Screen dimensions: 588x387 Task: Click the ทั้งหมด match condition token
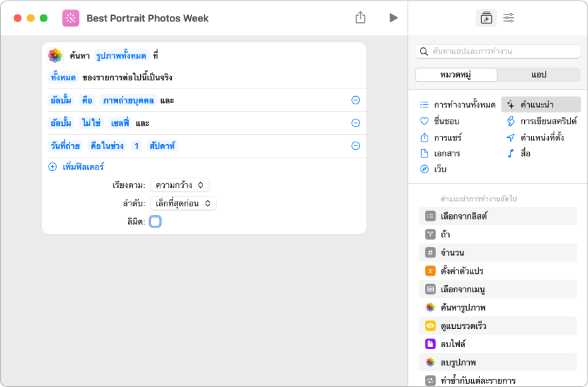[63, 78]
